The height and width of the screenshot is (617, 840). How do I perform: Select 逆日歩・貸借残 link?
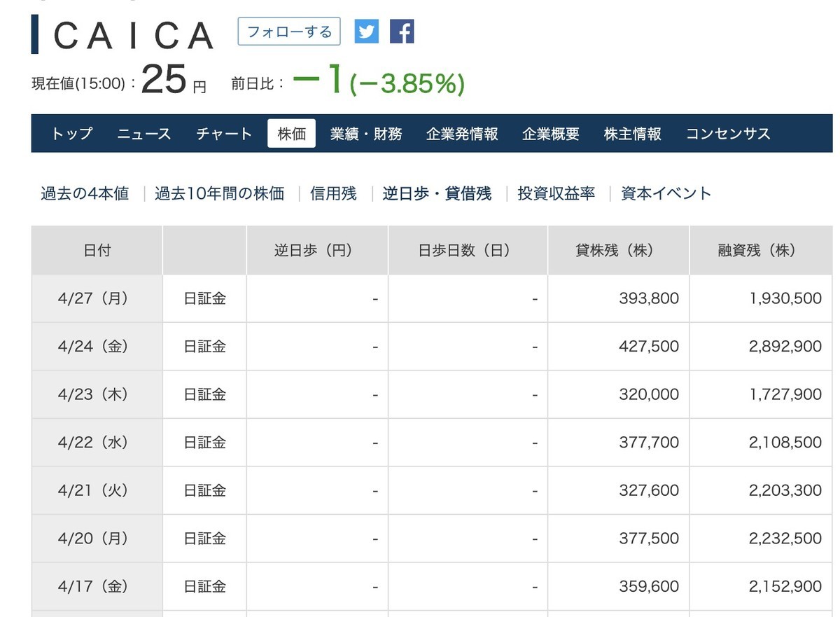437,193
